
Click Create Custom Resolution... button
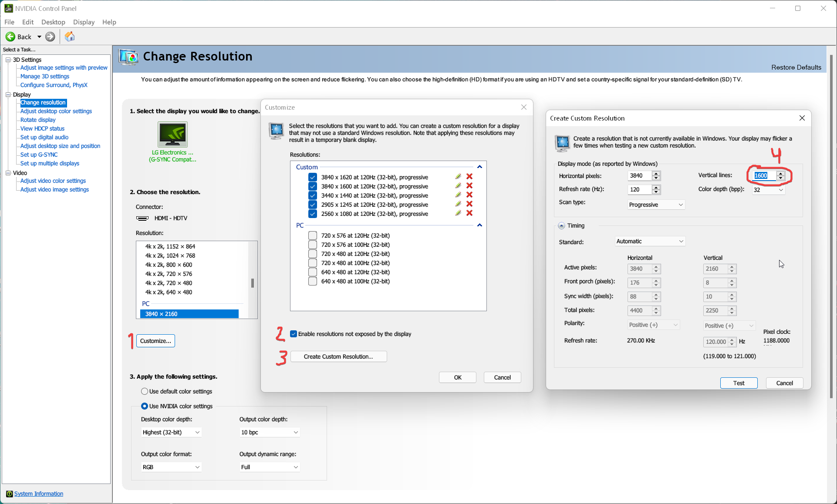pos(338,356)
